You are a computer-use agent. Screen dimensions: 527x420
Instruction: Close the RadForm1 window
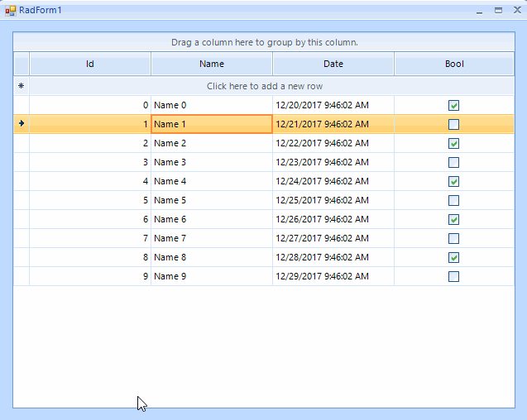click(516, 11)
